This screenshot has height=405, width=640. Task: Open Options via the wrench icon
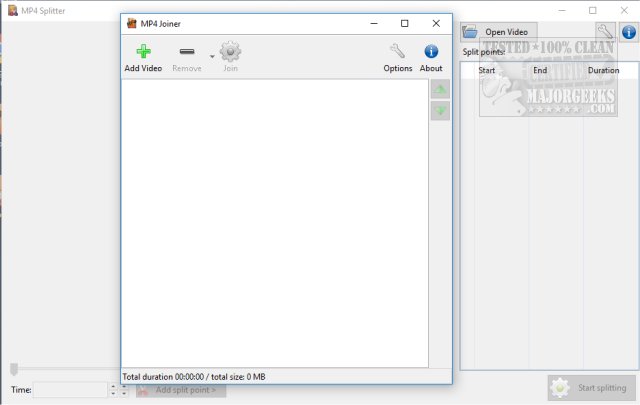point(397,51)
